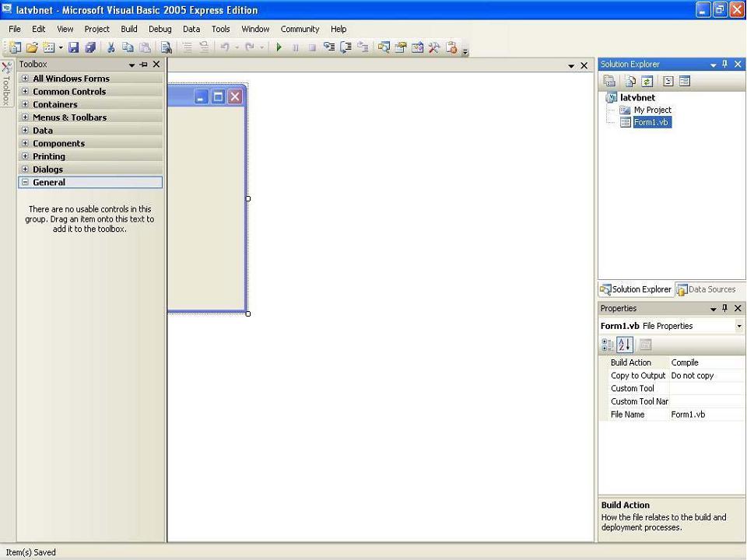747x560 pixels.
Task: Open Properties Window toolbar icon
Action: pyautogui.click(x=401, y=47)
